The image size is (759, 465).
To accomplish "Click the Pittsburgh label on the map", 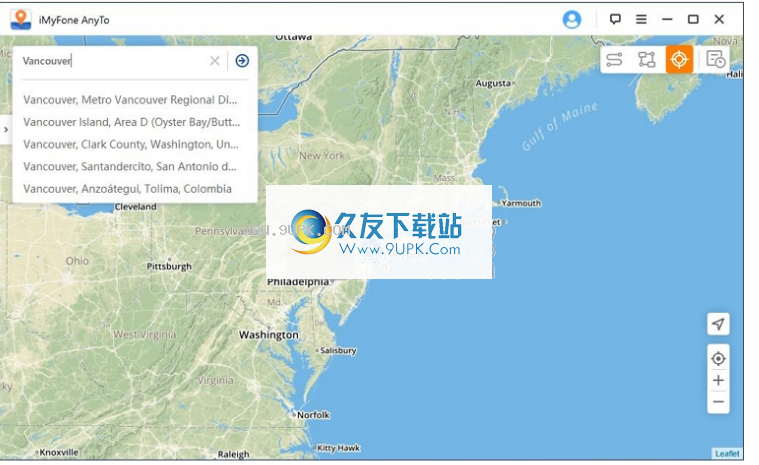I will 169,266.
